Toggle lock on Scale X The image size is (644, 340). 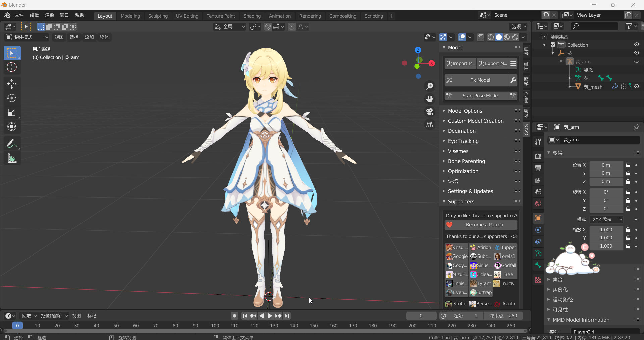(628, 230)
